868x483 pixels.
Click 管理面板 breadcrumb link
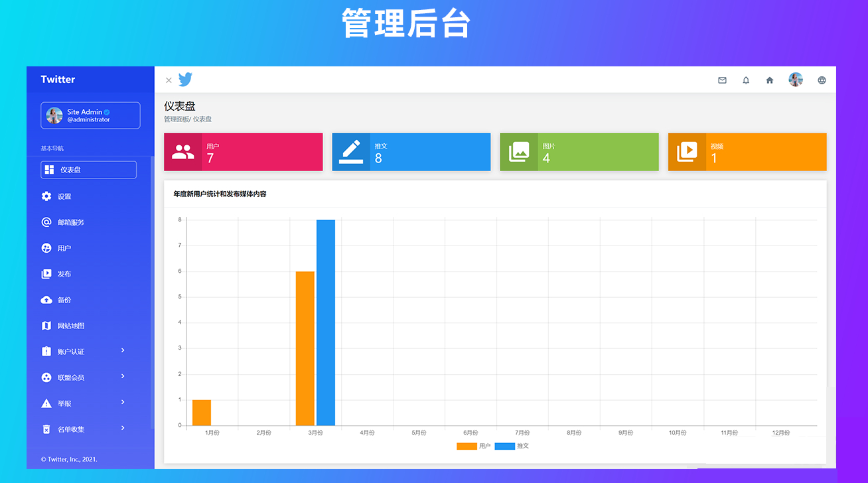click(176, 119)
